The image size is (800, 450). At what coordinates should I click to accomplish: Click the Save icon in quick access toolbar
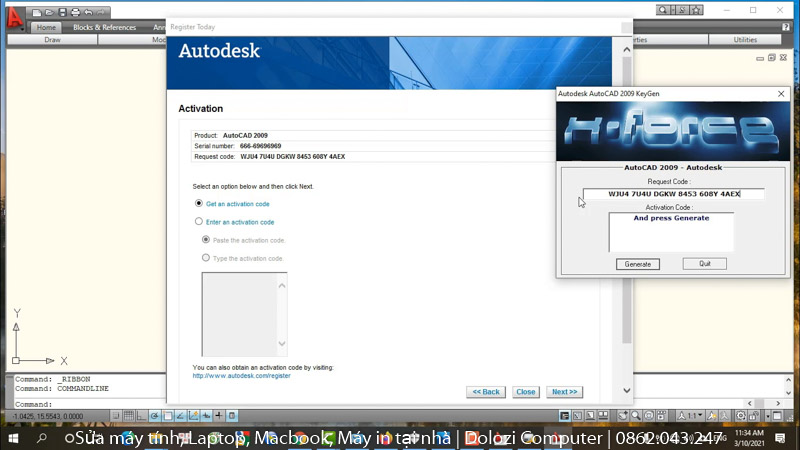pos(63,11)
